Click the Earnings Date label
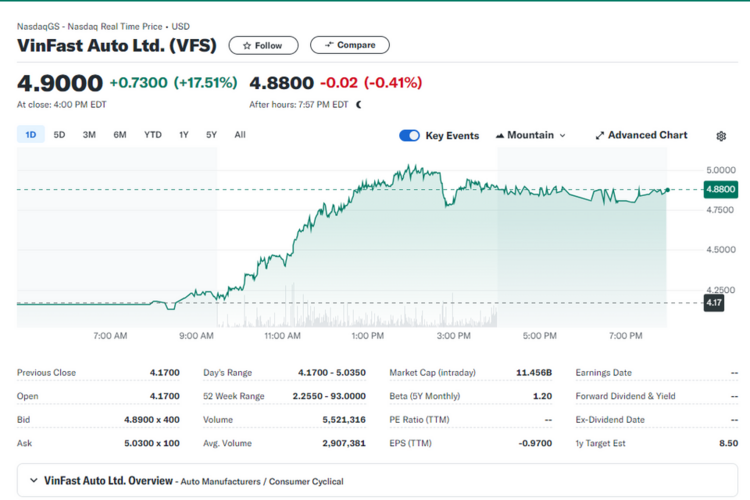 point(603,372)
